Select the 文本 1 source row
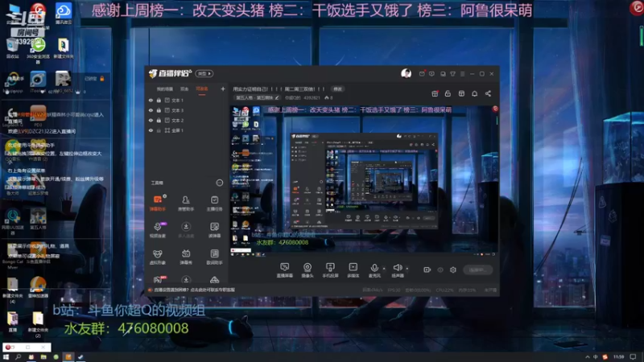The width and height of the screenshot is (644, 362). point(187,100)
